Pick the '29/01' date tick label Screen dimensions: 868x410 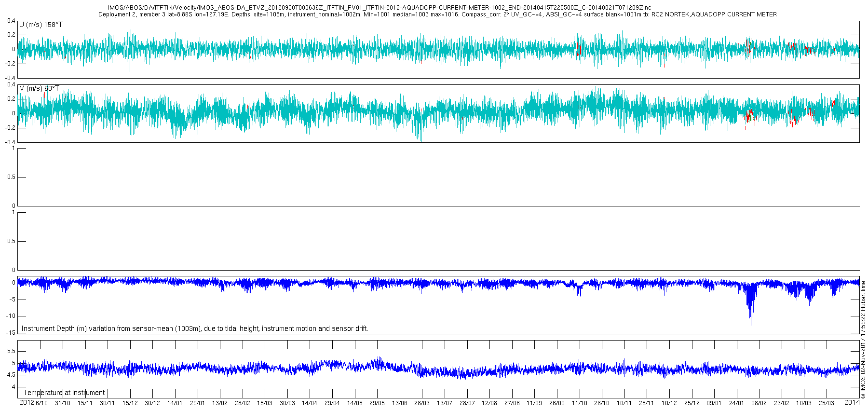tap(197, 403)
